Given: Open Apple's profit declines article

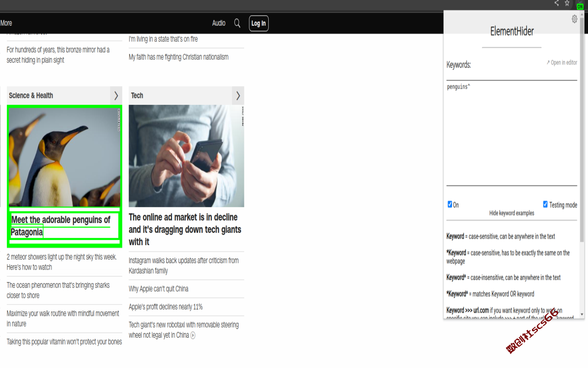Looking at the screenshot, I should click(165, 307).
